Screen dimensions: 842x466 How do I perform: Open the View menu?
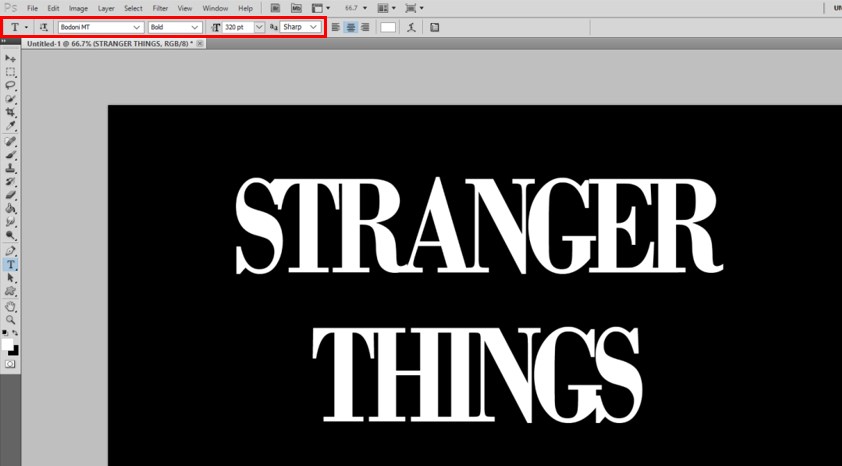[185, 9]
